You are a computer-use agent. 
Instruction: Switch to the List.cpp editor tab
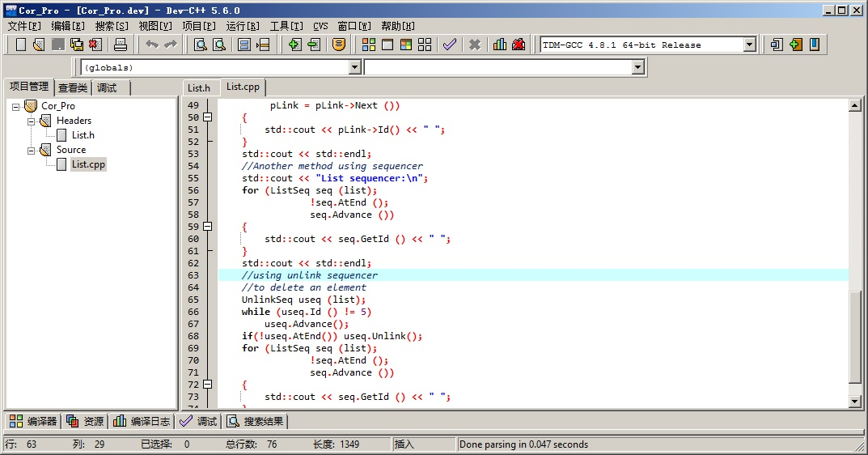243,87
